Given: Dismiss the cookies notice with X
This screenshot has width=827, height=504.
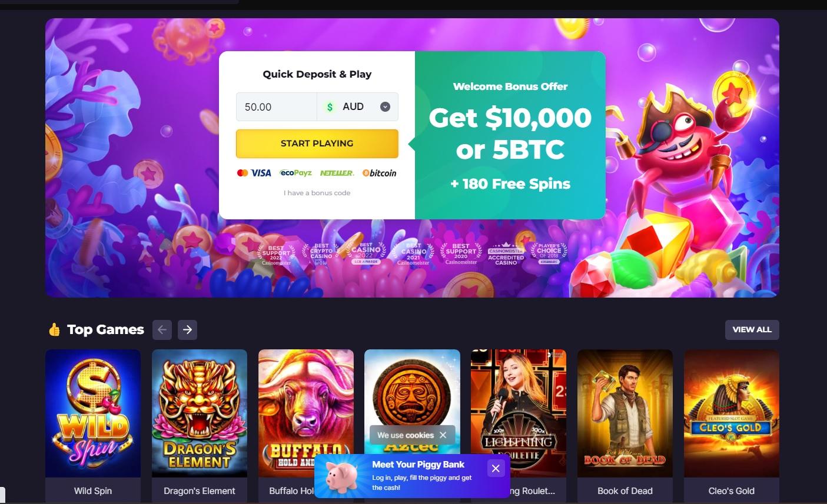Looking at the screenshot, I should [443, 435].
